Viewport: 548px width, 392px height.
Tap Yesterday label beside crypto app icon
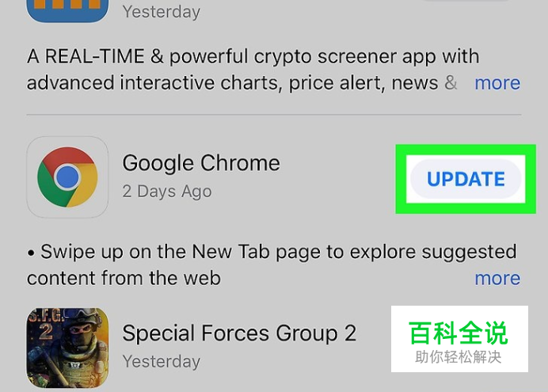(162, 12)
